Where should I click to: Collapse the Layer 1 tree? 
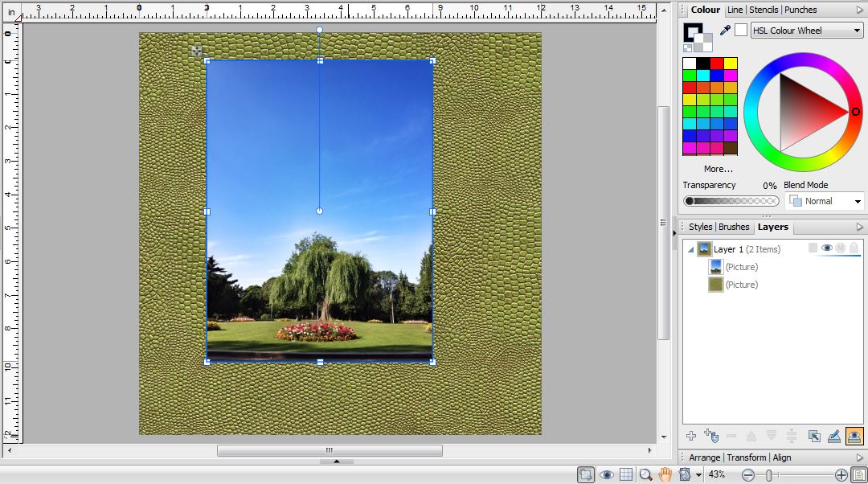click(690, 249)
